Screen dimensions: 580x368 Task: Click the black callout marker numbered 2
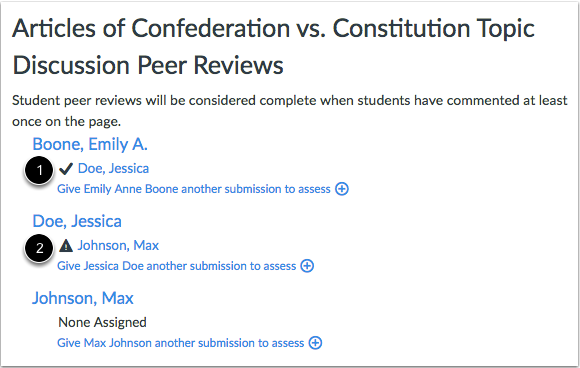(x=39, y=248)
